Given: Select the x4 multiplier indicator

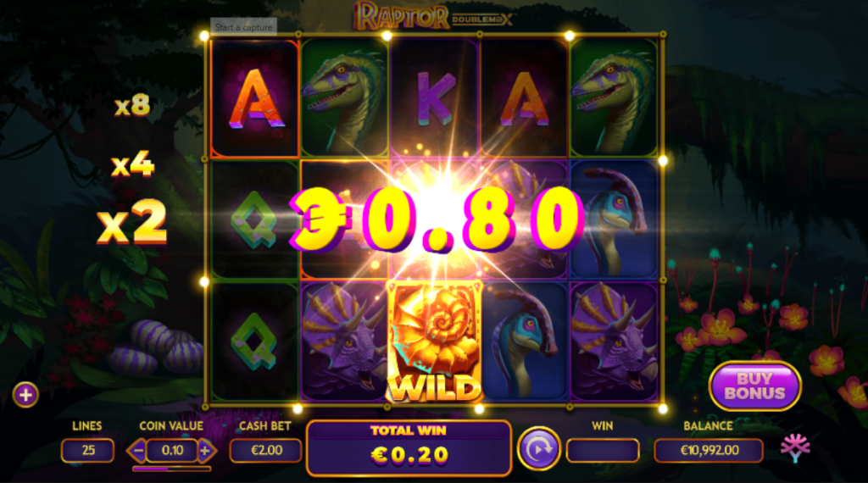Looking at the screenshot, I should (x=132, y=164).
